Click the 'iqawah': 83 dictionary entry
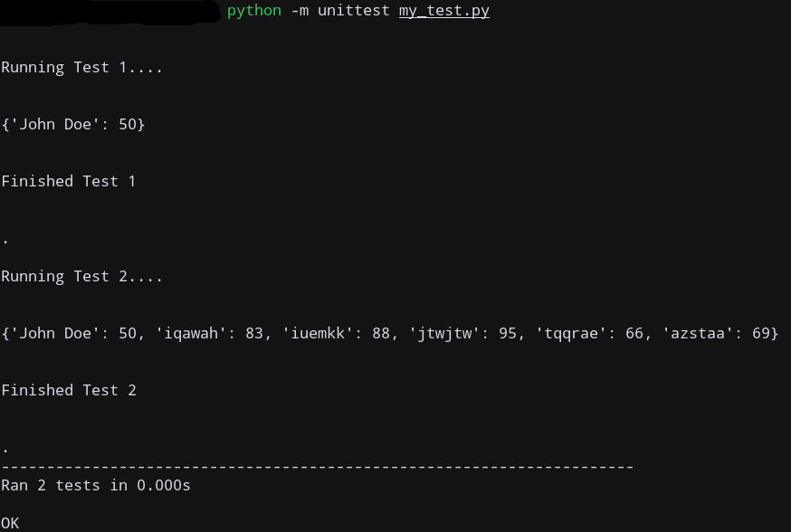The height and width of the screenshot is (532, 791). 209,333
